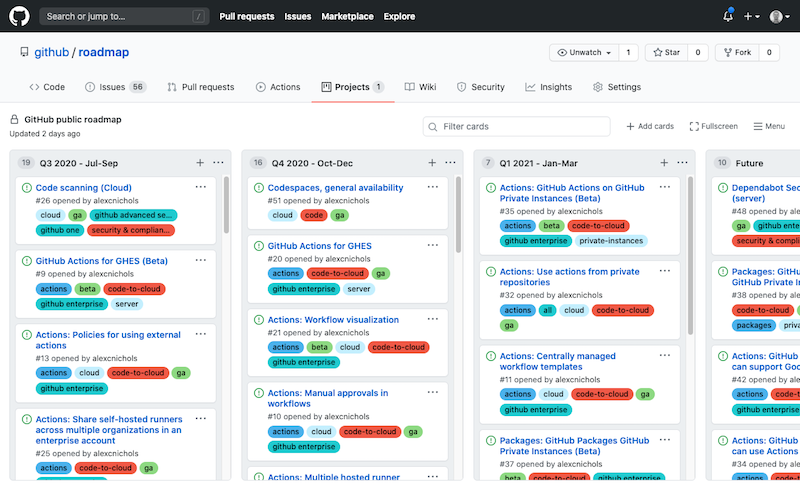The width and height of the screenshot is (800, 490).
Task: Add card to Q3 2020 column
Action: (x=200, y=162)
